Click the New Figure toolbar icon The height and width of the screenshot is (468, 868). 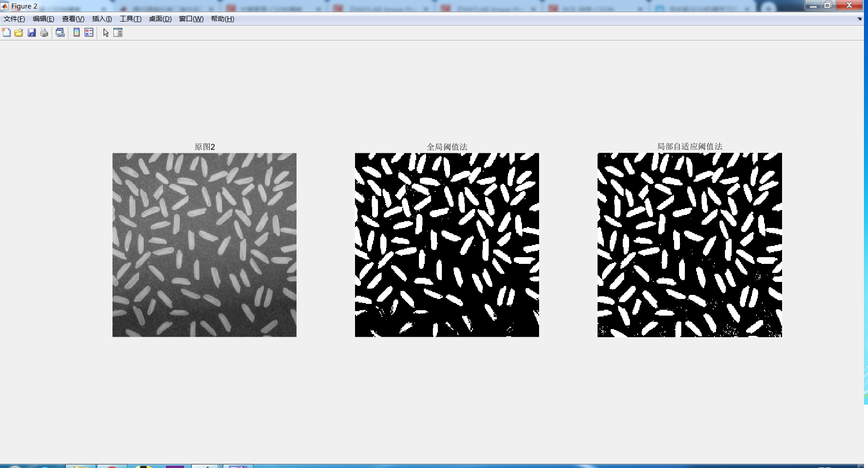pos(6,32)
